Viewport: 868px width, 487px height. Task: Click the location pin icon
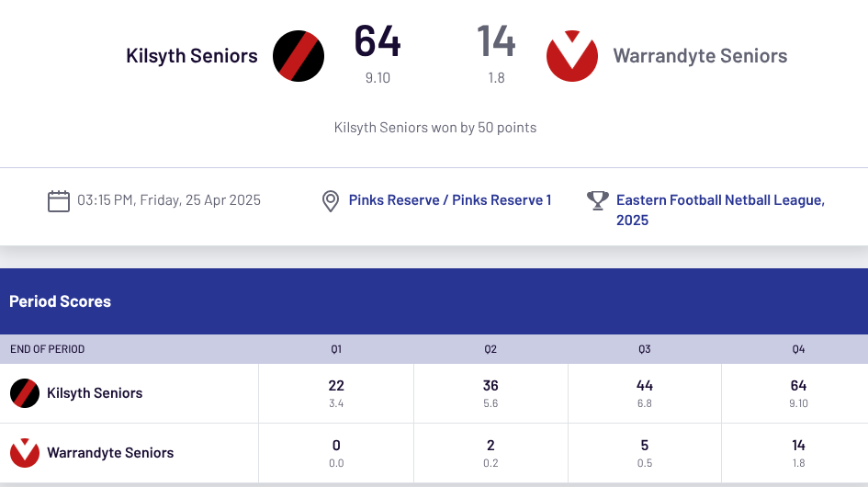pyautogui.click(x=331, y=200)
